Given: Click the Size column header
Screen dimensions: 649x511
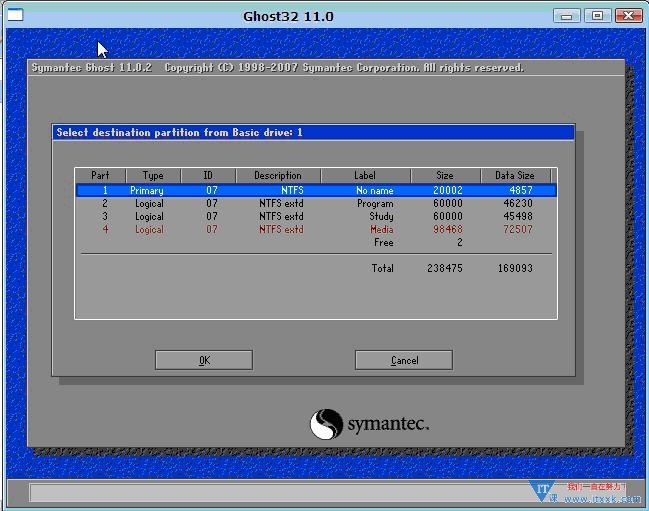Looking at the screenshot, I should pos(445,175).
